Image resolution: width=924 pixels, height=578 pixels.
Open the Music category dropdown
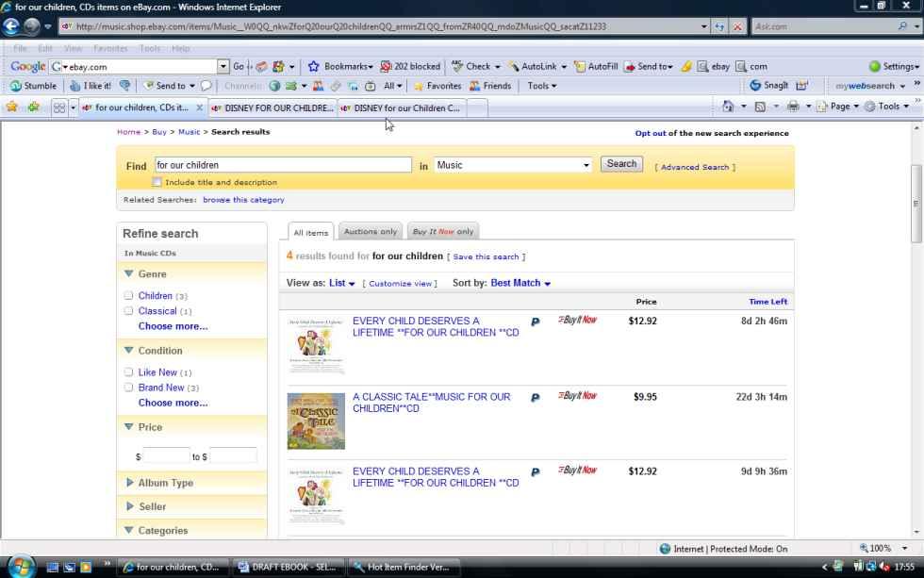[x=512, y=165]
